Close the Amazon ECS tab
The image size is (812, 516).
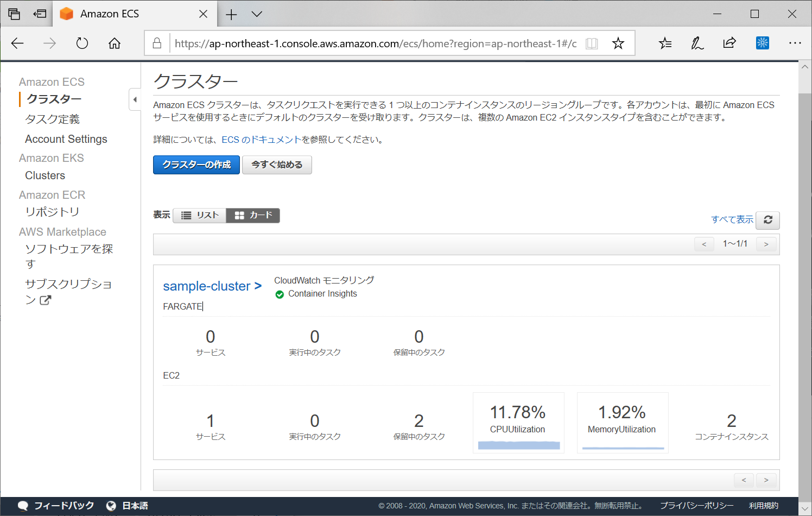point(203,14)
